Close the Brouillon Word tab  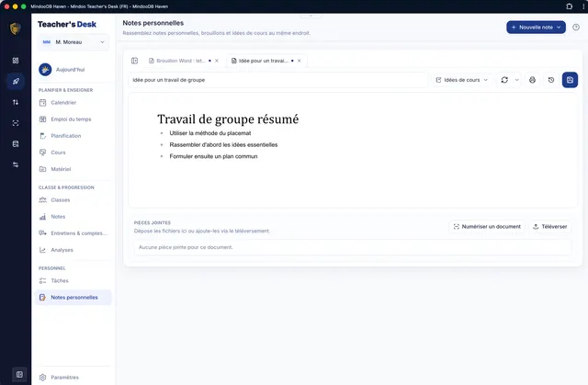pos(217,61)
